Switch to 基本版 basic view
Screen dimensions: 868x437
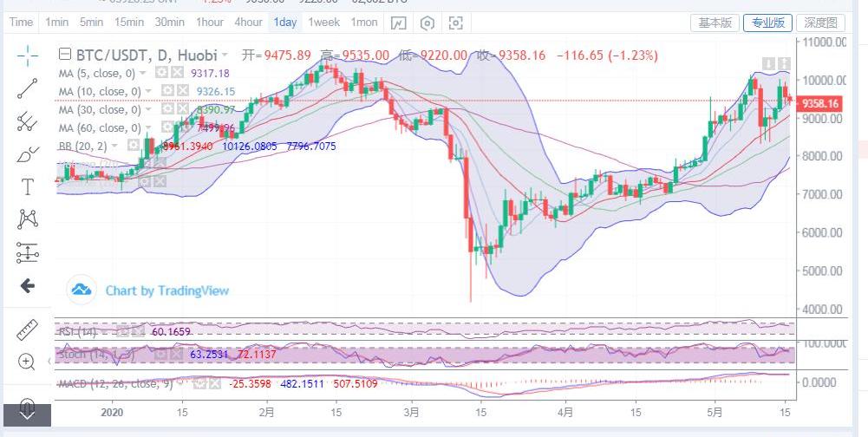715,23
